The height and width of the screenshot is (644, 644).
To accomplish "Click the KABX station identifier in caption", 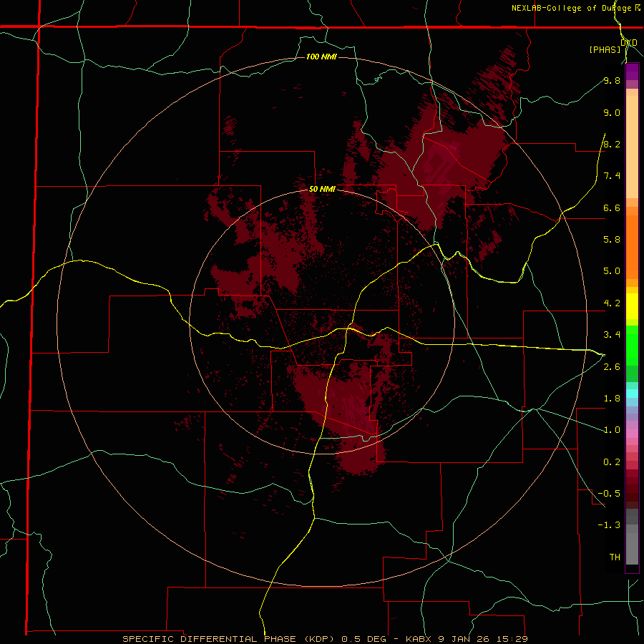I will pyautogui.click(x=419, y=639).
